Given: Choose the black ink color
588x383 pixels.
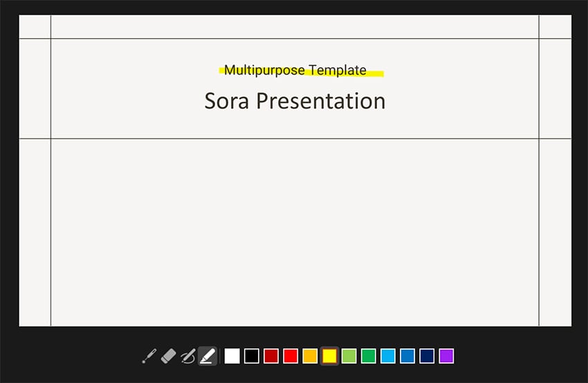Looking at the screenshot, I should pos(252,356).
